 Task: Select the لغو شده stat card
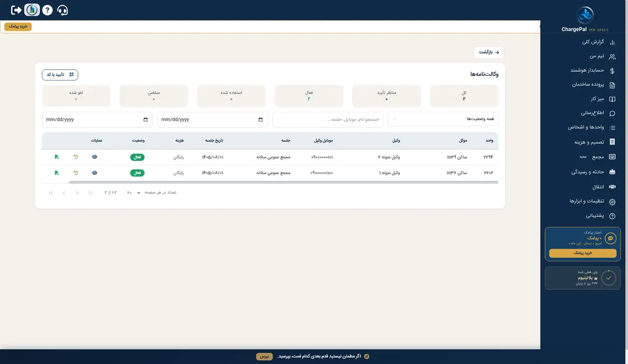coord(76,96)
